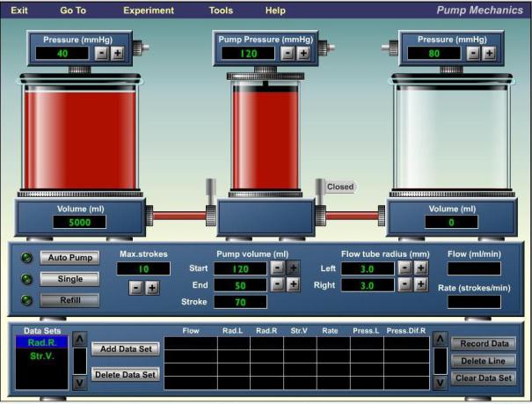
Task: Click the Flow (ml/min) display
Action: tap(474, 268)
